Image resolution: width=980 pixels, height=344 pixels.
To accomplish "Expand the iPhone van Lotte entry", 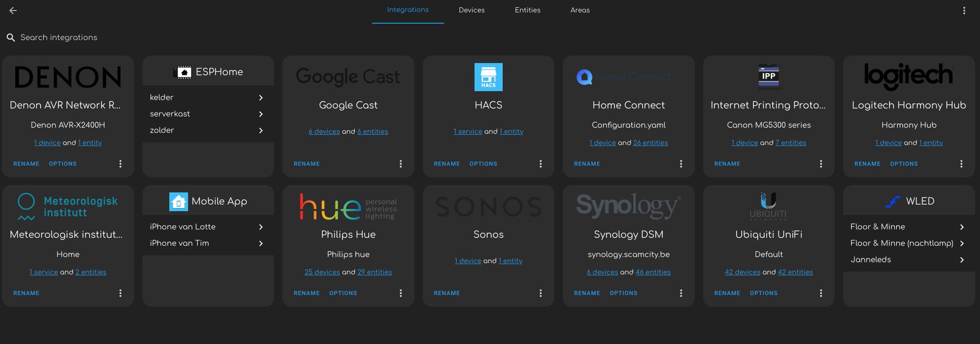I will pos(261,227).
